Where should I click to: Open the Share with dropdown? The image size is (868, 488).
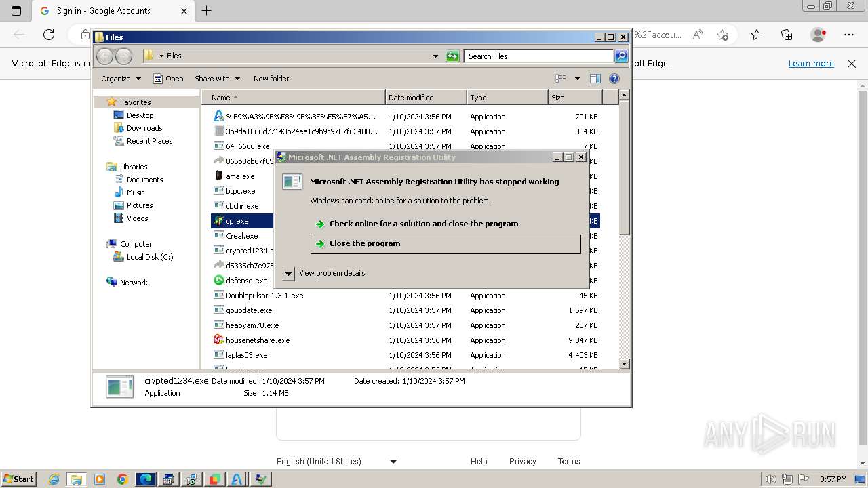click(x=217, y=79)
